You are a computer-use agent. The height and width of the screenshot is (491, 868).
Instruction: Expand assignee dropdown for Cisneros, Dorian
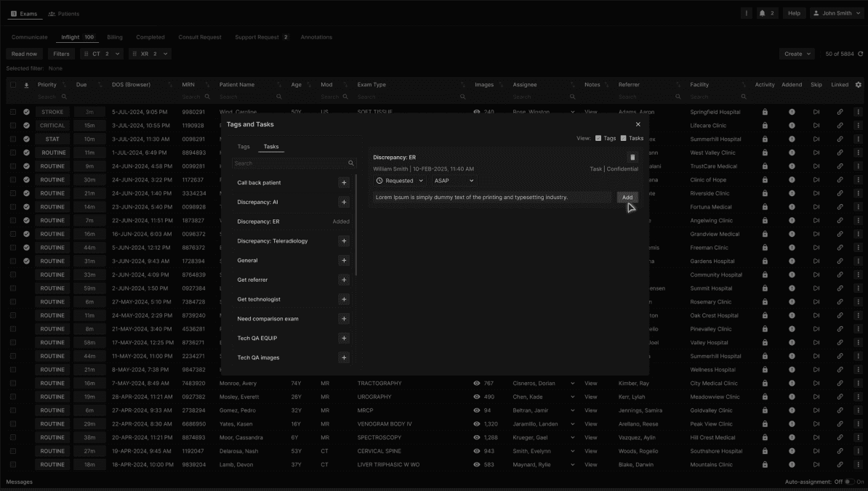tap(572, 384)
